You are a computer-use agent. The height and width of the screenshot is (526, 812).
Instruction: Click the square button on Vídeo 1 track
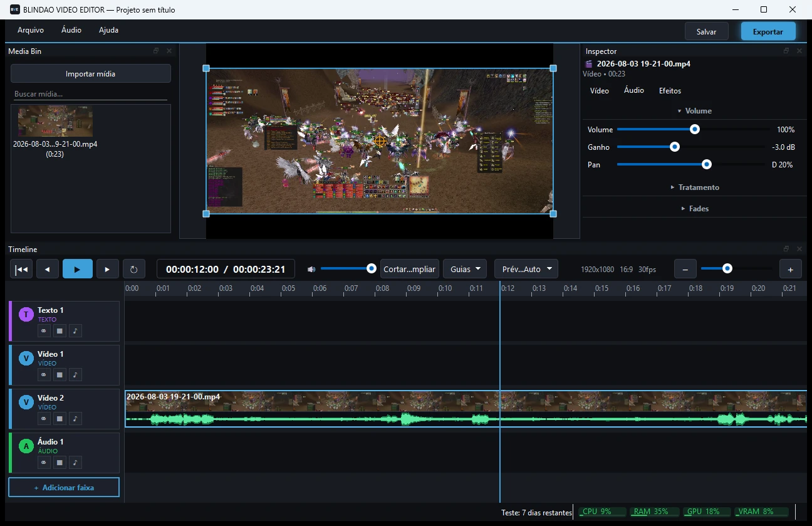tap(60, 375)
